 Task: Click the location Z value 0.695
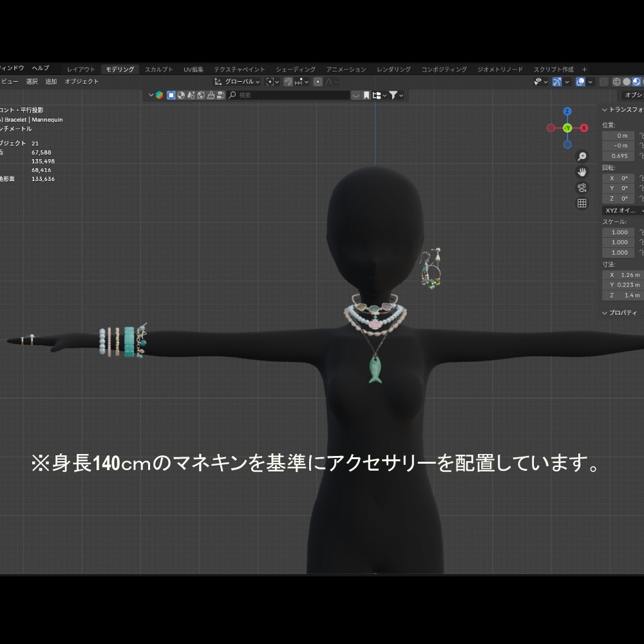[x=618, y=156]
